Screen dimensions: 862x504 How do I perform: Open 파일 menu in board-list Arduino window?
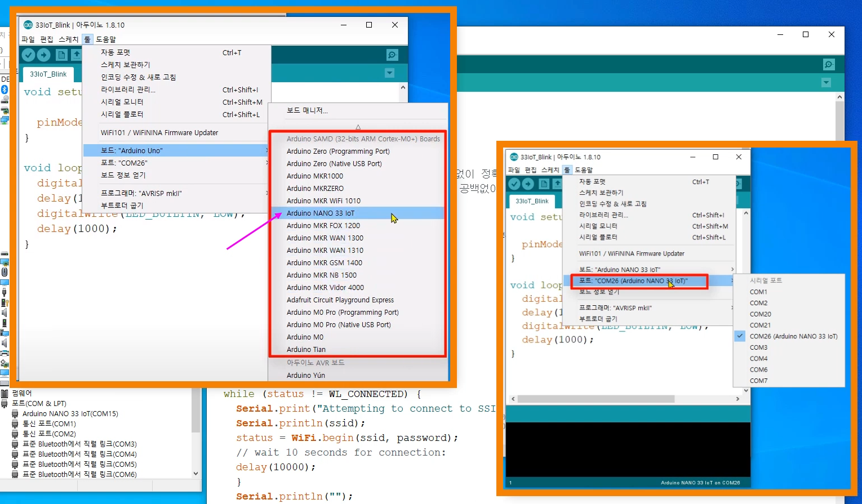pos(28,39)
